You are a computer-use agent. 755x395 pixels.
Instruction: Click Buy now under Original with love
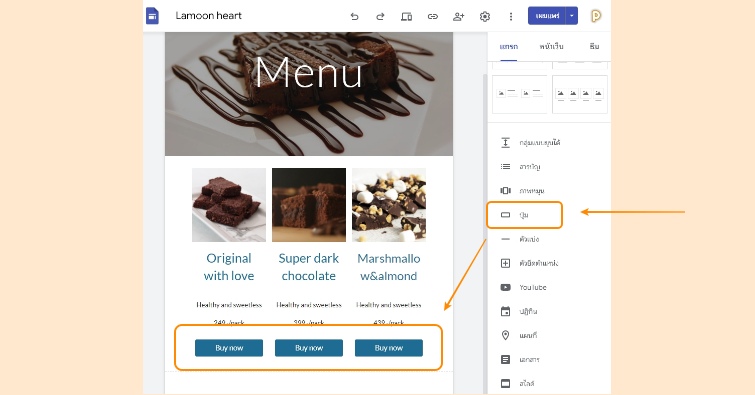click(229, 348)
